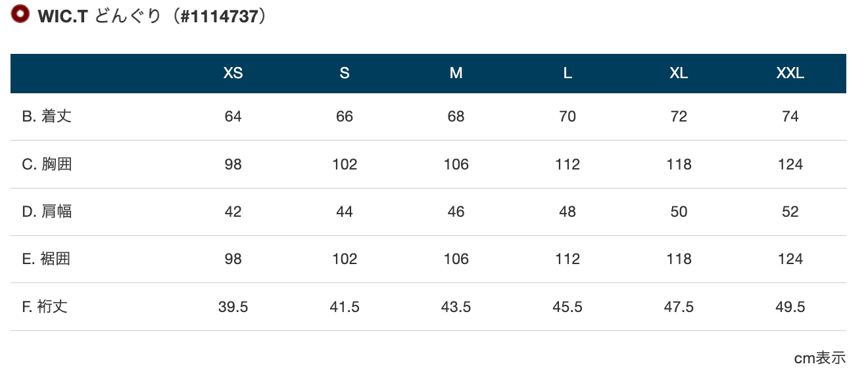
Task: Click the L size column header
Action: (567, 74)
